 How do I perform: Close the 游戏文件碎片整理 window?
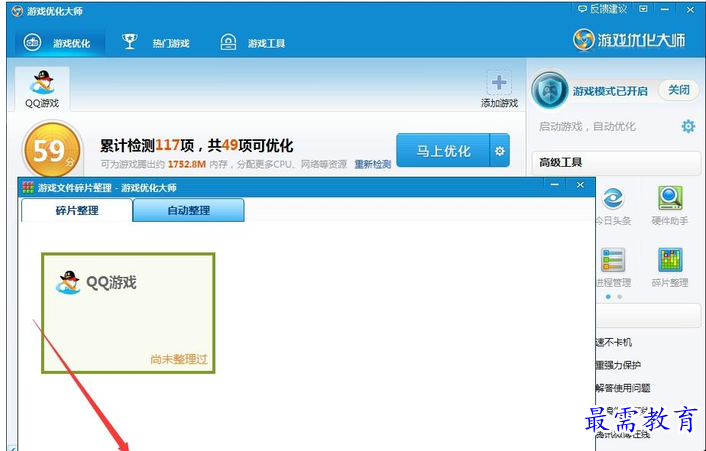coord(580,185)
